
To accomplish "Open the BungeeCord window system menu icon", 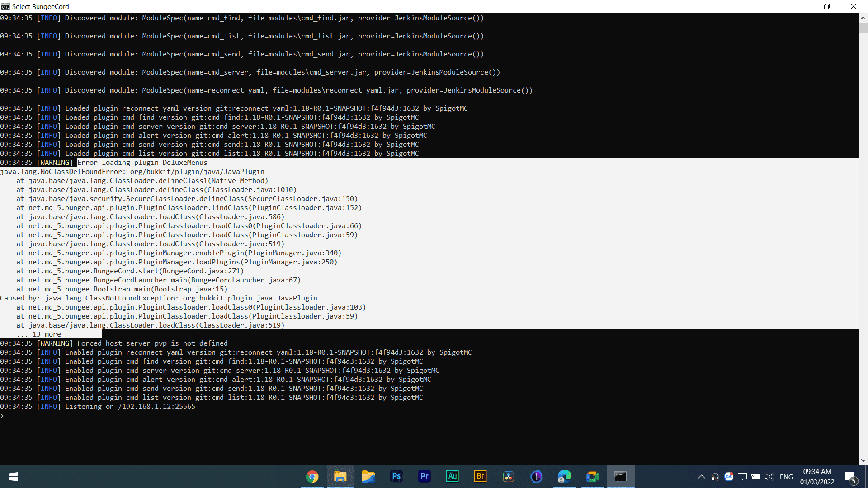I will tap(5, 6).
